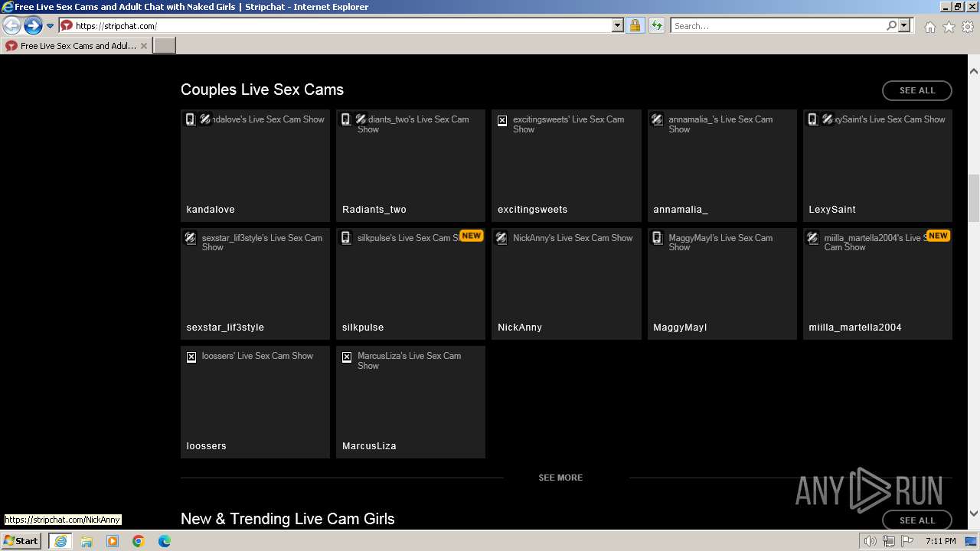Open the Windows Start menu
The image size is (980, 551).
point(21,541)
